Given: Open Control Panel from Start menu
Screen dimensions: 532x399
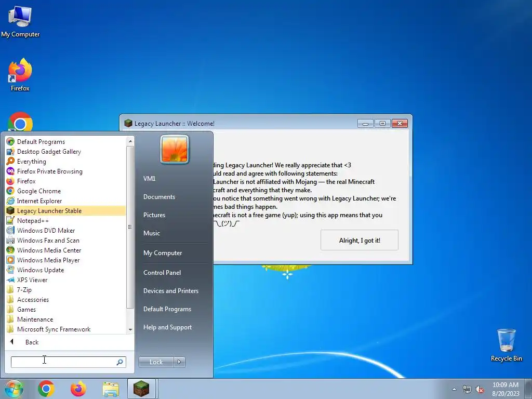Looking at the screenshot, I should [x=162, y=272].
